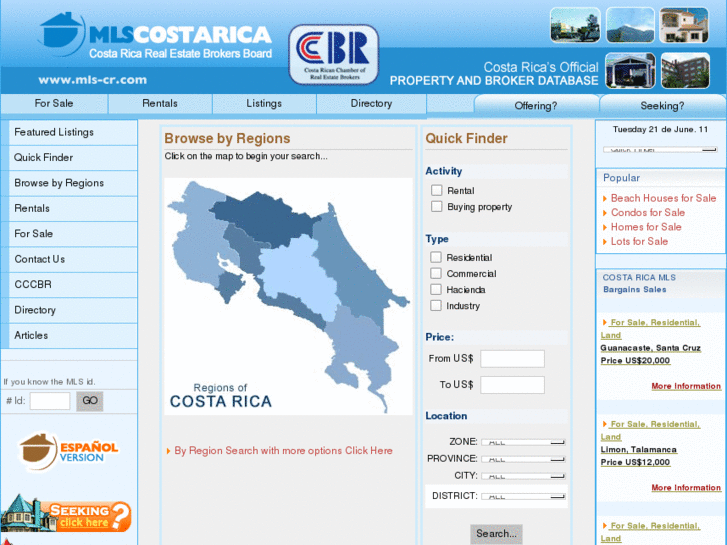Open Featured Listings in sidebar
This screenshot has height=545, width=727.
tap(73, 132)
